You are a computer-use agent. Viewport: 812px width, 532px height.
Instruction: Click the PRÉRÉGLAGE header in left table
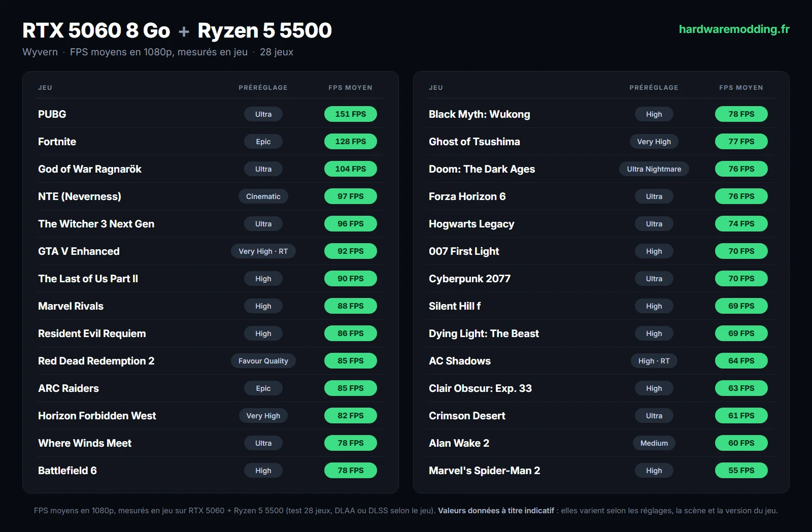pos(263,87)
